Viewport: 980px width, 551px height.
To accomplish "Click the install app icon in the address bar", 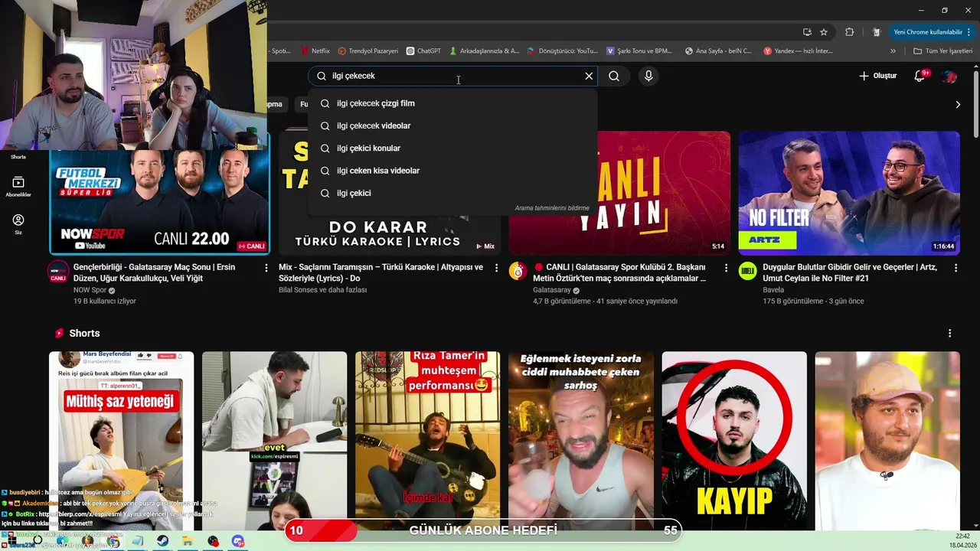I will coord(807,32).
